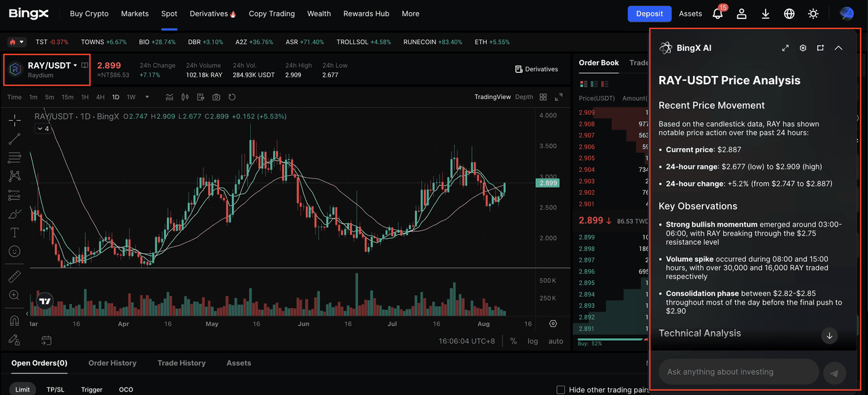Select the brush drawing tool

point(14,214)
